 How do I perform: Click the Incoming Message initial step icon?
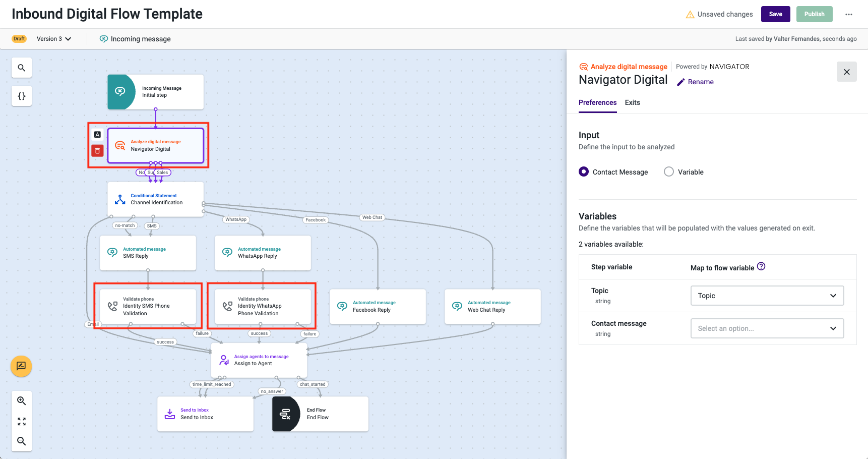point(120,91)
